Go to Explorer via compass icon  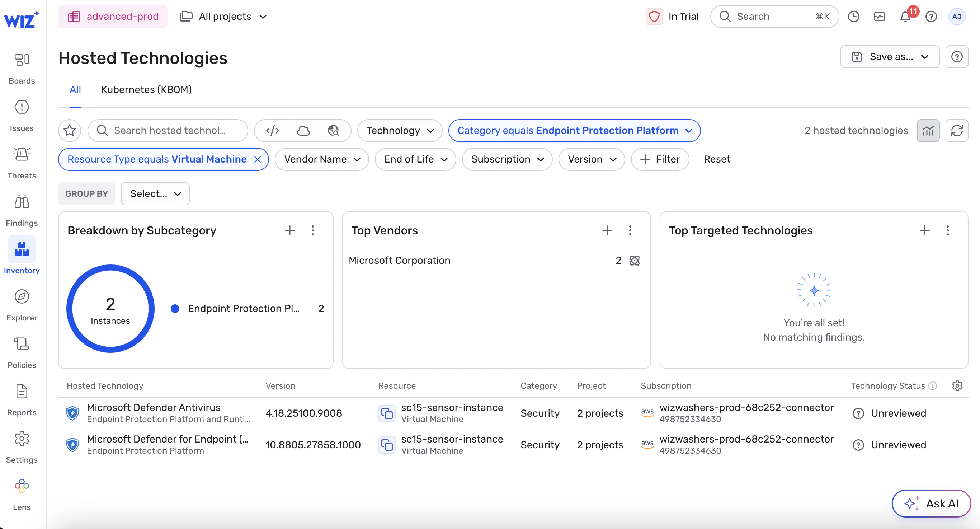tap(22, 304)
